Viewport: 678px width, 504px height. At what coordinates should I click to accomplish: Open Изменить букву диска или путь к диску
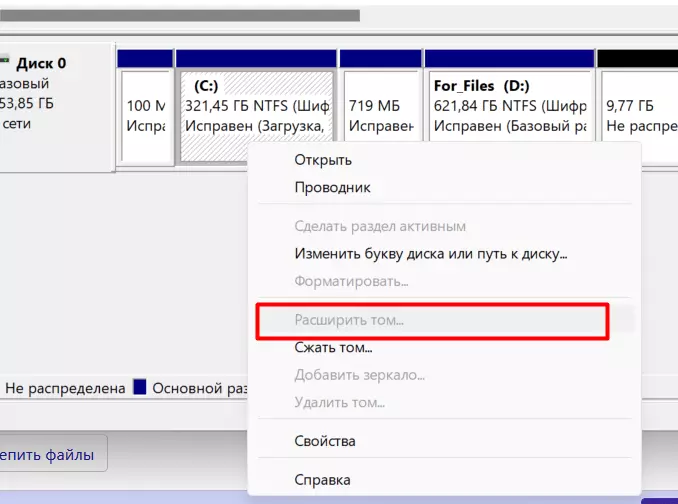tap(431, 254)
